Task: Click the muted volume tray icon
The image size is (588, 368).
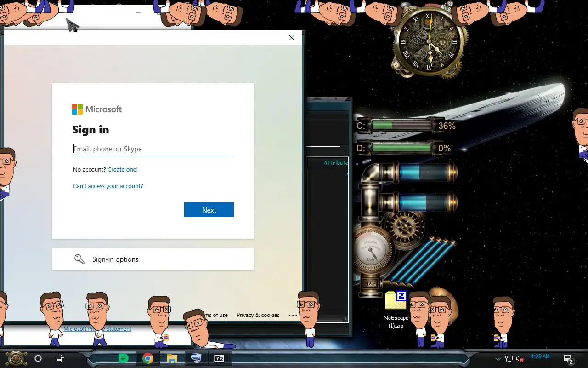Action: pyautogui.click(x=520, y=359)
